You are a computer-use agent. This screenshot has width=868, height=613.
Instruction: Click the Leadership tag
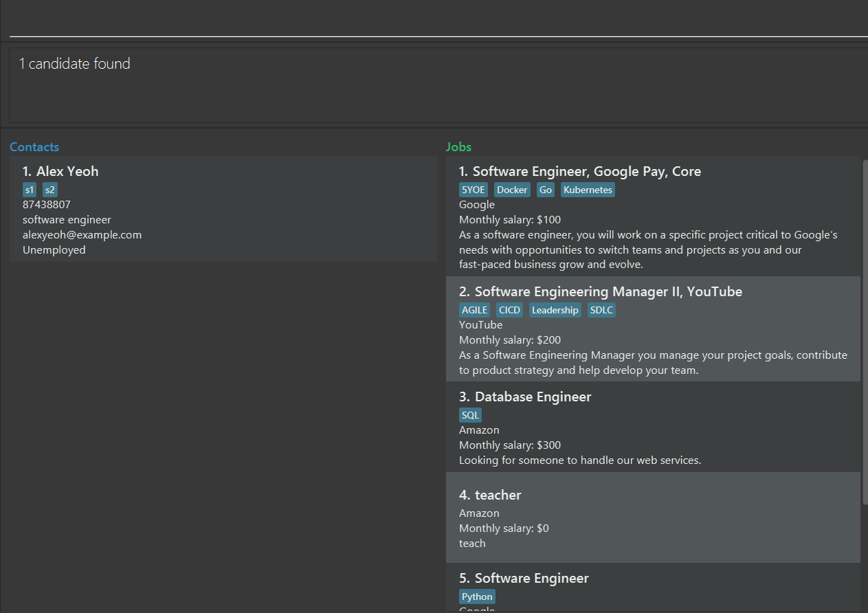tap(555, 310)
